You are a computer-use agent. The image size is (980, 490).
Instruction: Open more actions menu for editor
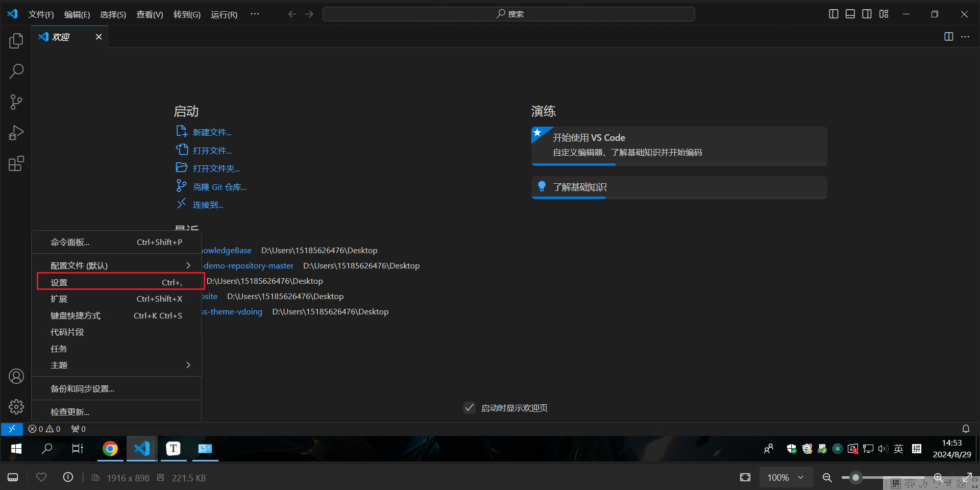965,37
